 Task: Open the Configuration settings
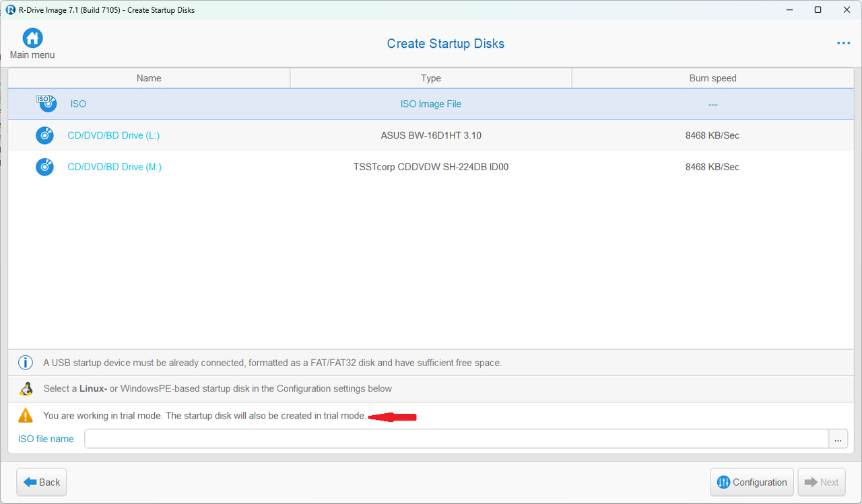pos(752,482)
